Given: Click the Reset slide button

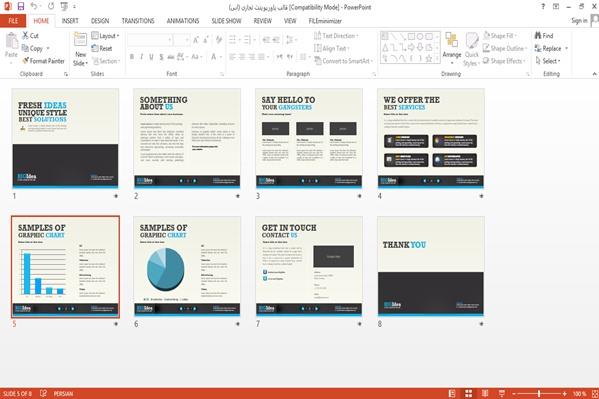Looking at the screenshot, I should pos(102,48).
